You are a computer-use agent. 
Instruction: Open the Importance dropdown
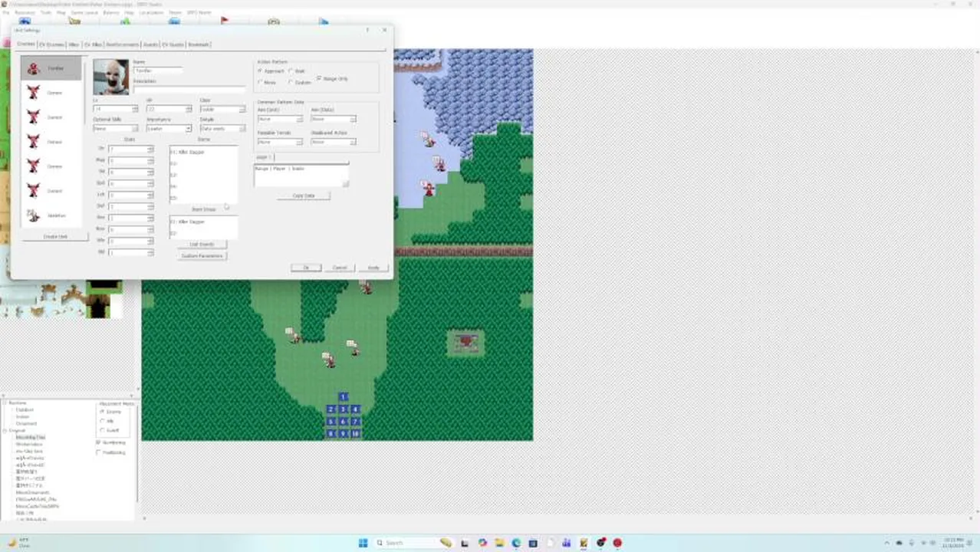(x=169, y=129)
